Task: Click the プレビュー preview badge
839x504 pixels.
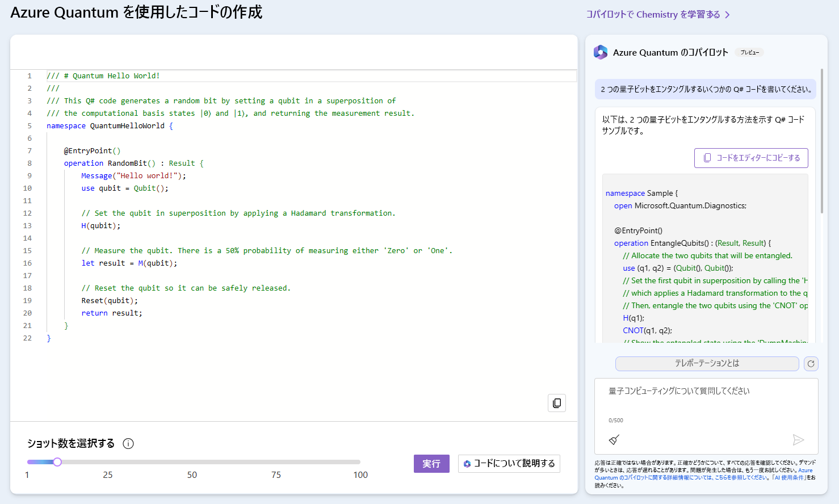Action: click(x=749, y=52)
